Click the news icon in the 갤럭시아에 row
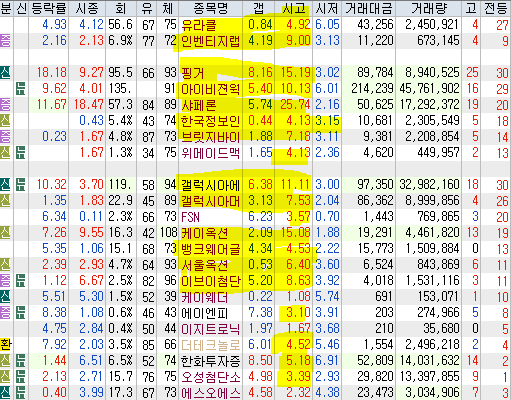Viewport: 511px width, 400px height. (x=21, y=185)
